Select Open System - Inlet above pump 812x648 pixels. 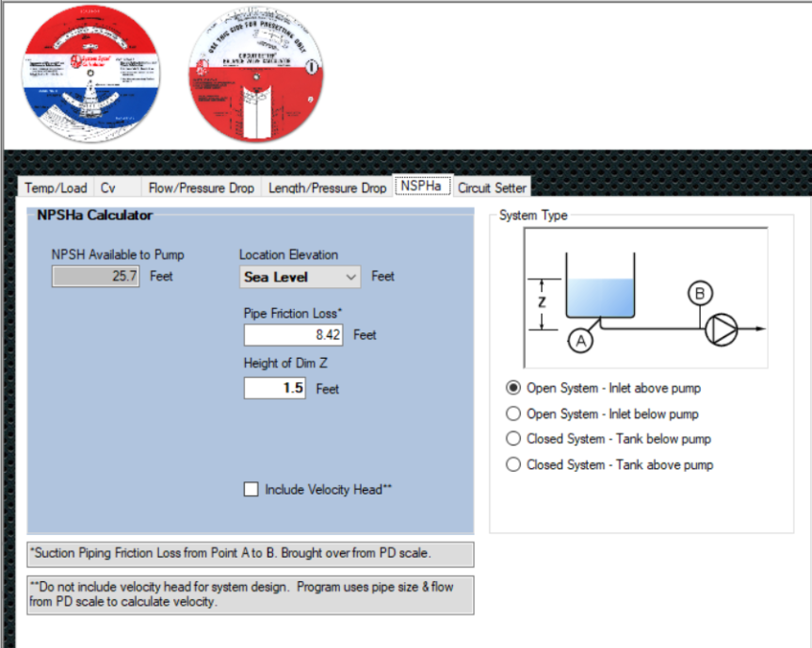513,387
